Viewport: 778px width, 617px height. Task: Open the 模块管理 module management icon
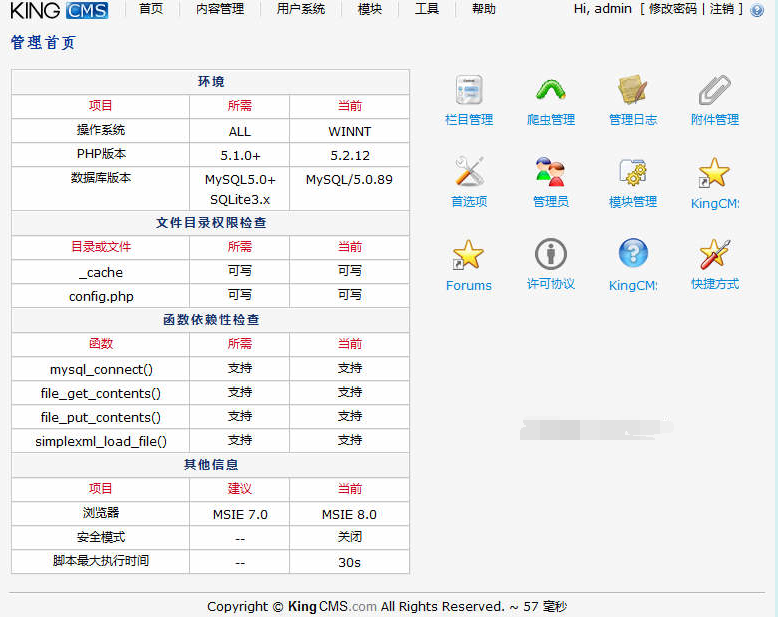point(633,172)
